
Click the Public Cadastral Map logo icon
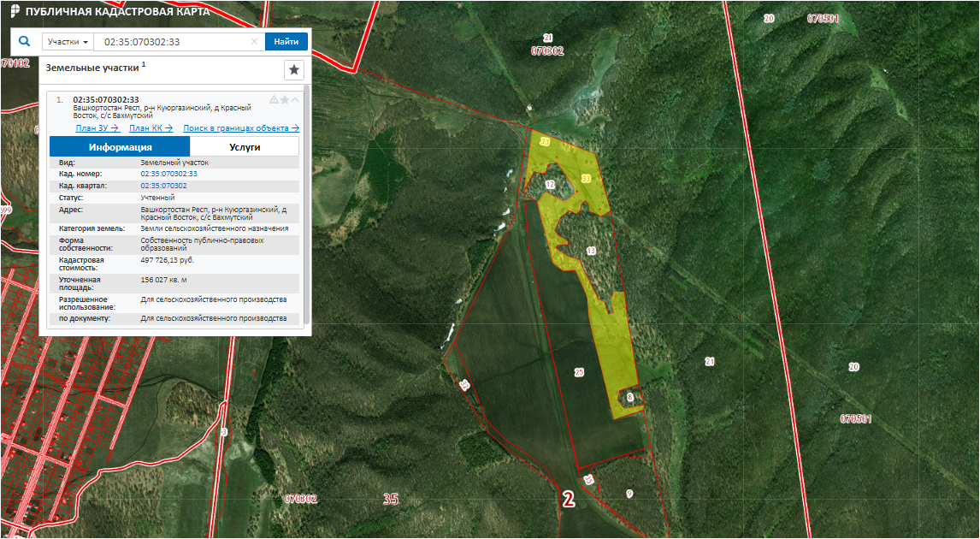[14, 12]
